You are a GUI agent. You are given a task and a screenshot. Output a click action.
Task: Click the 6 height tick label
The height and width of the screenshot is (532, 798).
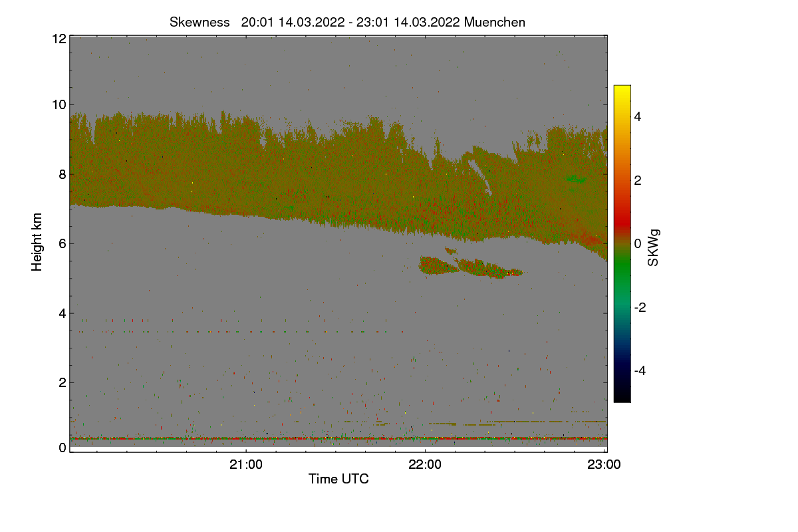[x=62, y=243]
